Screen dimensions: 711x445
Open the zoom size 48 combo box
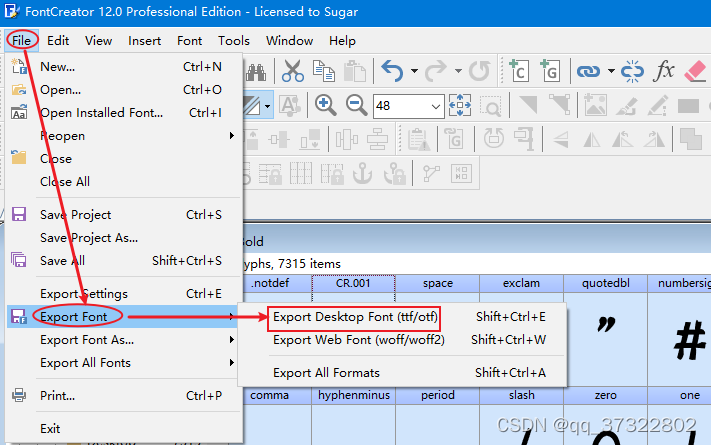pos(409,106)
